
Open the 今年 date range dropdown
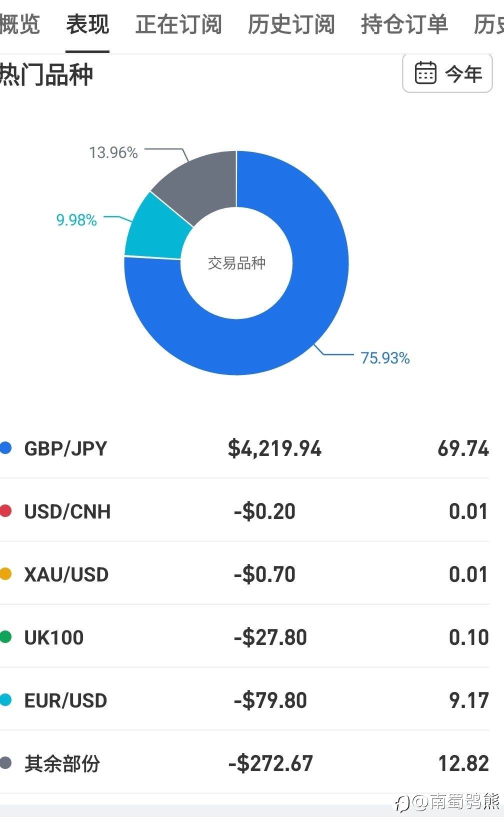(447, 74)
